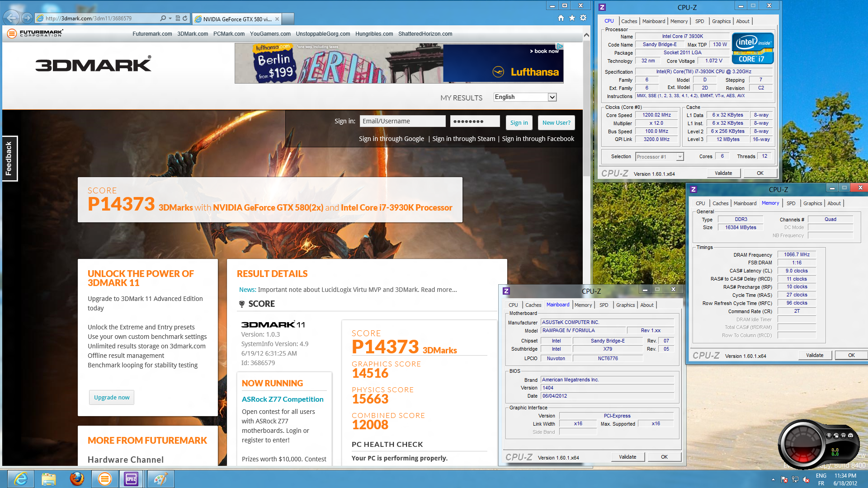Toggle compatibility view icon in address bar
Screen dimensions: 868x488
[x=178, y=19]
